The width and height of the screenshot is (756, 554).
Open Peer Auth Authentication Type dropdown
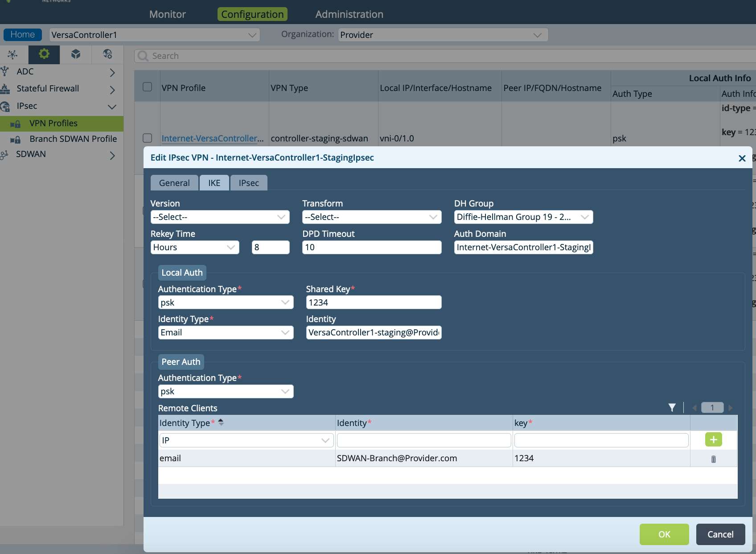226,392
